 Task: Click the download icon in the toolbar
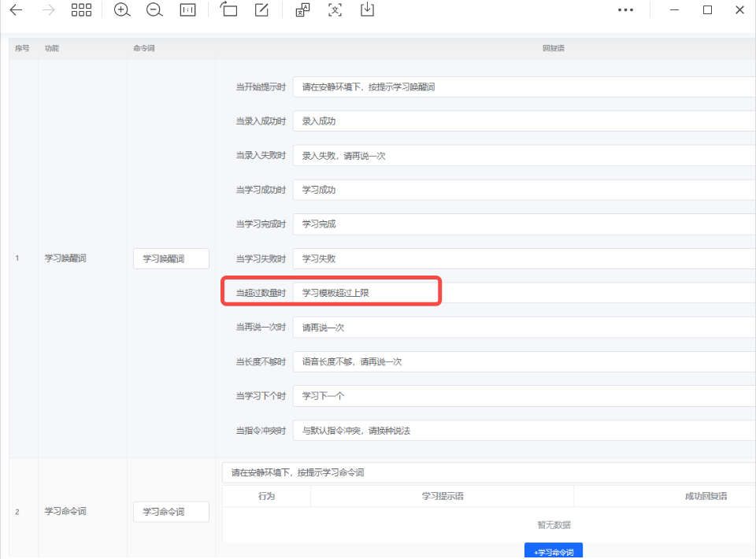[367, 10]
